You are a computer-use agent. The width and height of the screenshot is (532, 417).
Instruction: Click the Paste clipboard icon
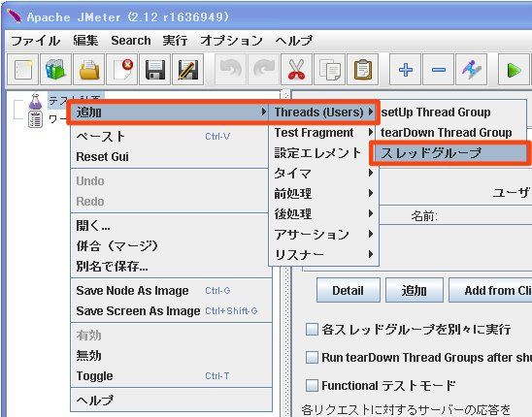(x=363, y=70)
